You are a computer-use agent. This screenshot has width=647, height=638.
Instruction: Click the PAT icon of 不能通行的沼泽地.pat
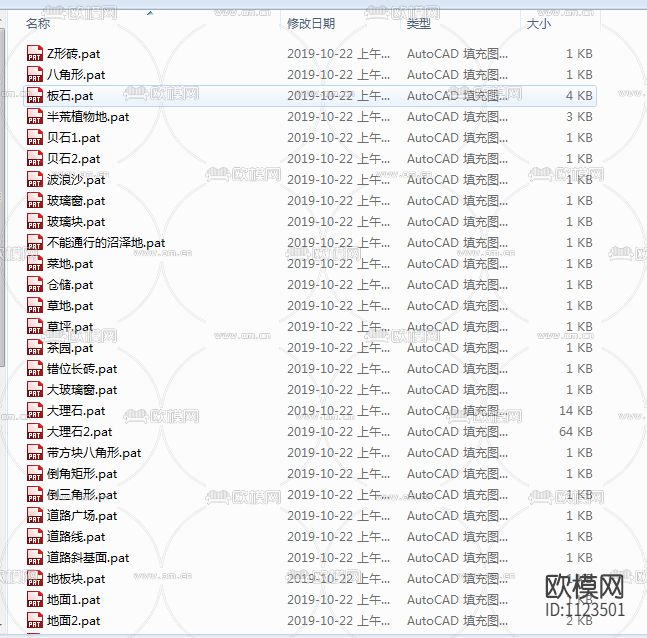[x=35, y=243]
